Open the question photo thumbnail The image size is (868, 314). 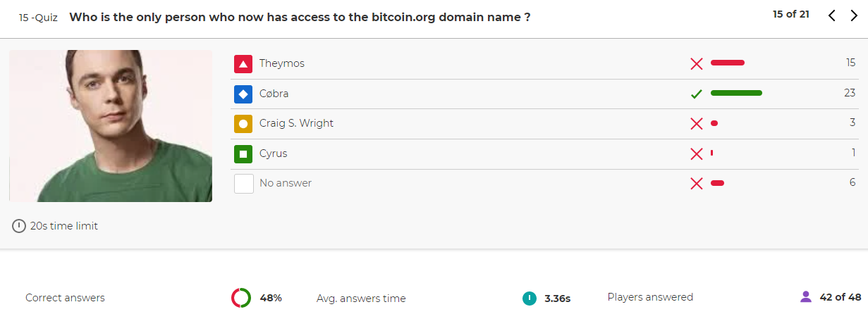[x=111, y=126]
